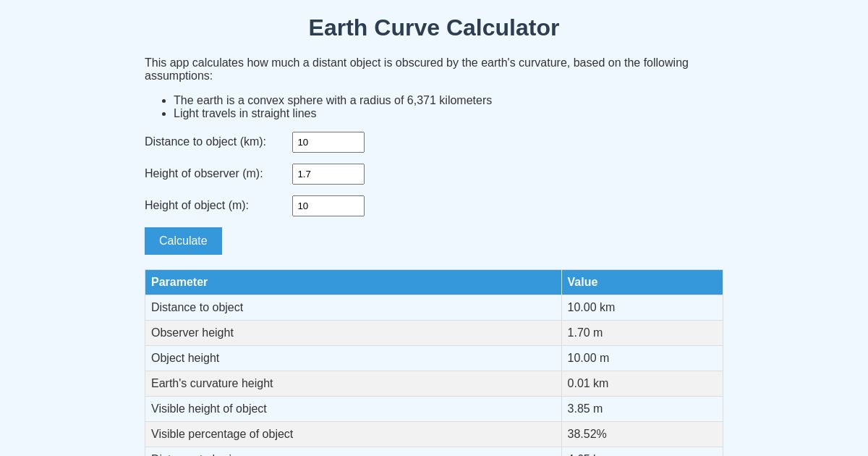Select the 3.85 m visible height value
This screenshot has height=456, width=868.
(x=584, y=408)
